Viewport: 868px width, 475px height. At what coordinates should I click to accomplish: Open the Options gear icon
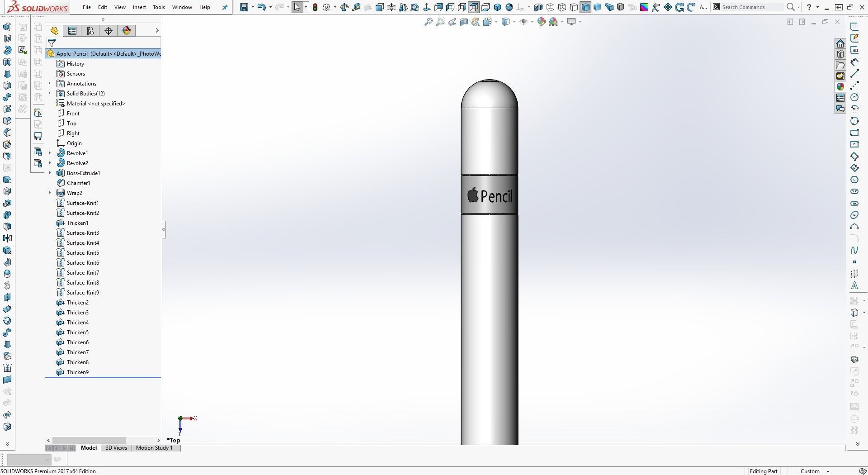(x=326, y=7)
